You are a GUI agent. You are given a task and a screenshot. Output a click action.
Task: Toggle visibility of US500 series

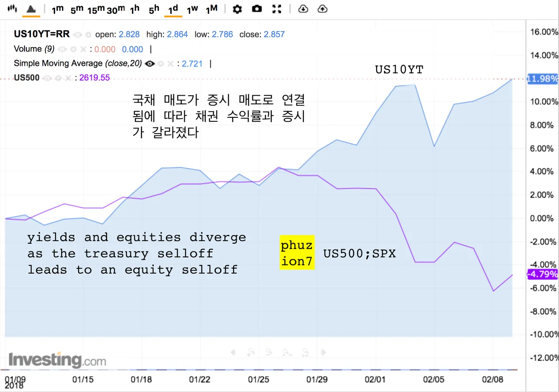(48, 78)
